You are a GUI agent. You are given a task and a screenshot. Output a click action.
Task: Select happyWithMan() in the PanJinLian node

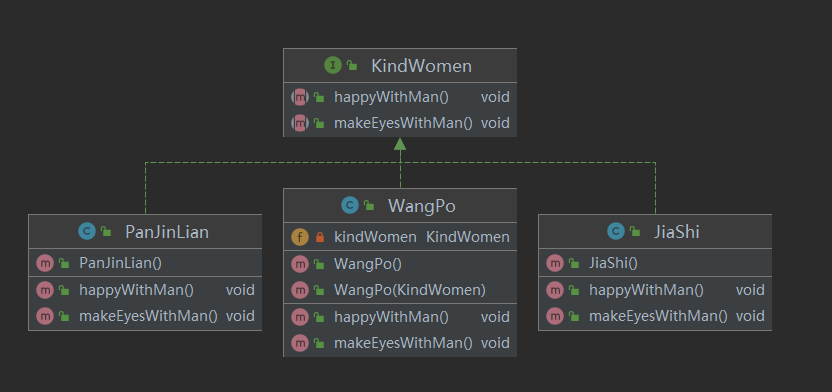(x=136, y=290)
